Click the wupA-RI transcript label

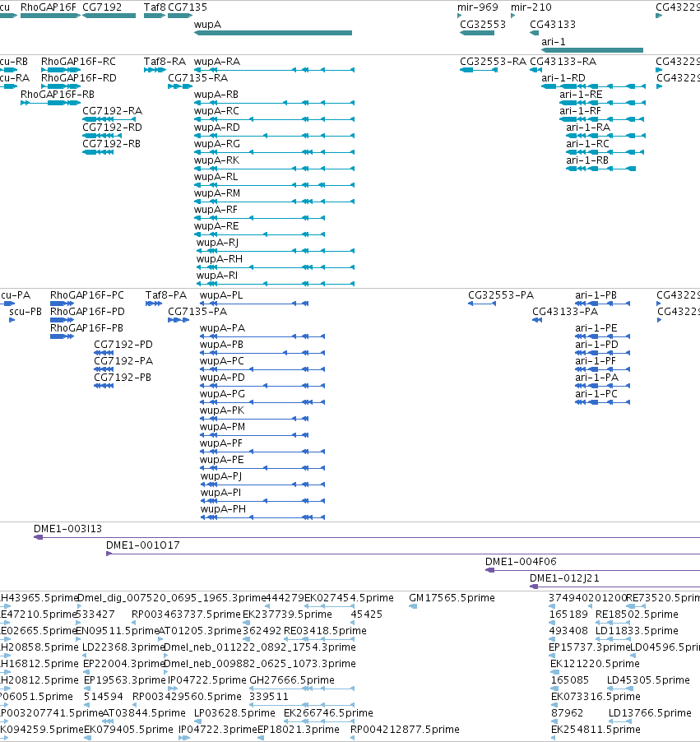217,275
